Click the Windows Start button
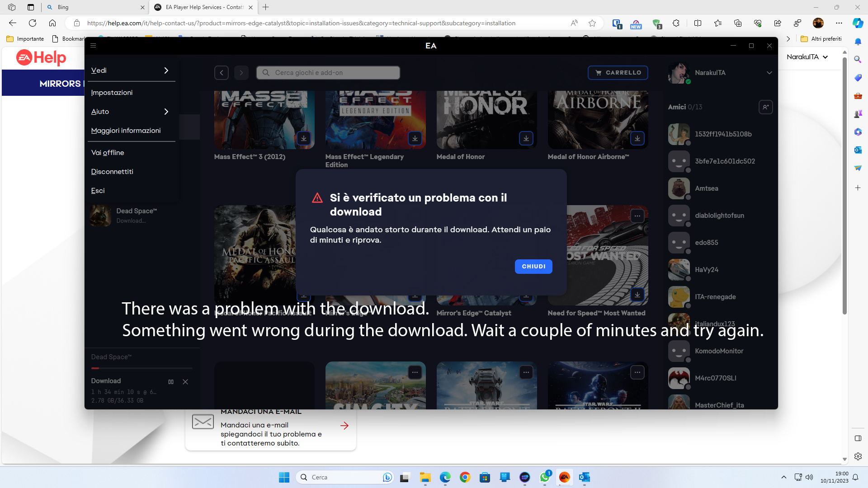Viewport: 868px width, 488px height. [x=284, y=477]
